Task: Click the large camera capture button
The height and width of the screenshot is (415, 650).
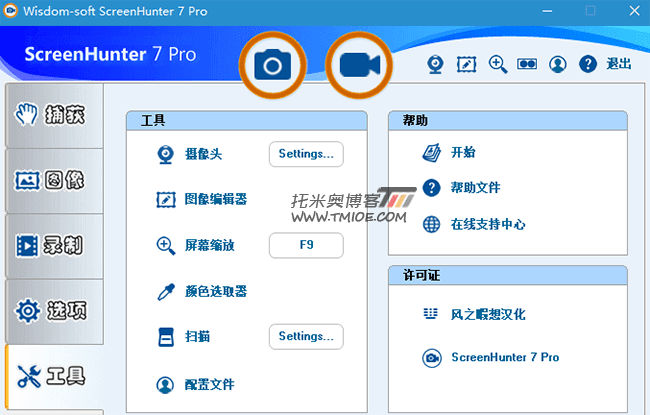Action: (x=273, y=65)
